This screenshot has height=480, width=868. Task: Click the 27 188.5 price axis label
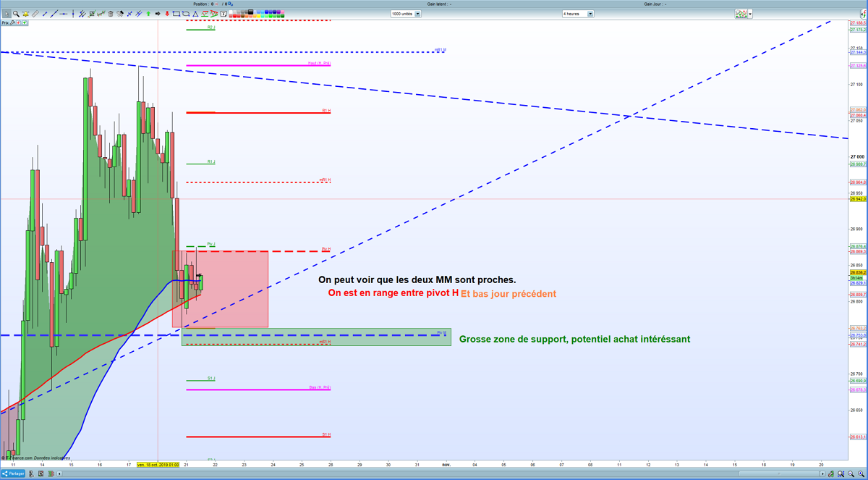tap(858, 23)
